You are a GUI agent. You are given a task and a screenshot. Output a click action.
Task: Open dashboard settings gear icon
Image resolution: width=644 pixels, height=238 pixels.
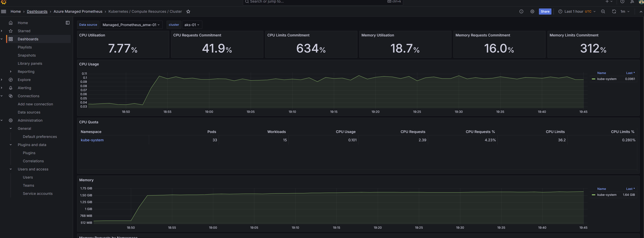pyautogui.click(x=532, y=12)
